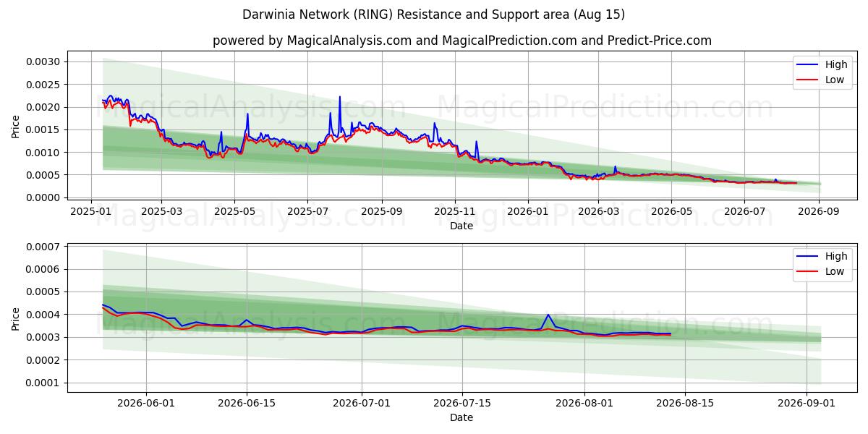
Task: Click 'High' in the bottom chart legend
Action: (836, 256)
